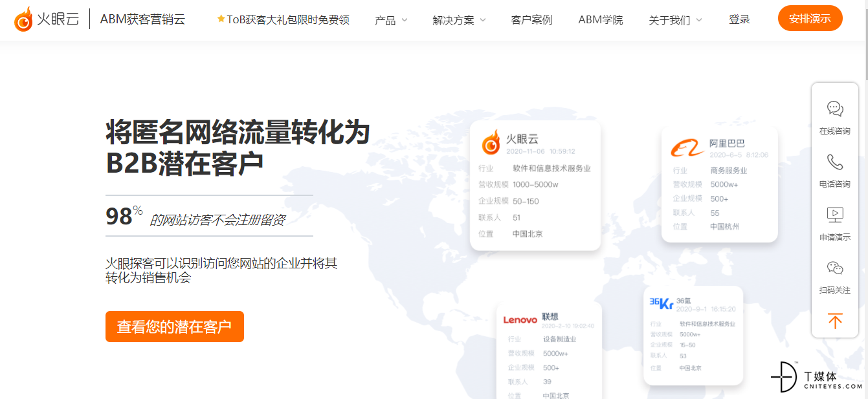Expand the 关于我们 dropdown arrow
The image size is (868, 399).
(x=698, y=20)
